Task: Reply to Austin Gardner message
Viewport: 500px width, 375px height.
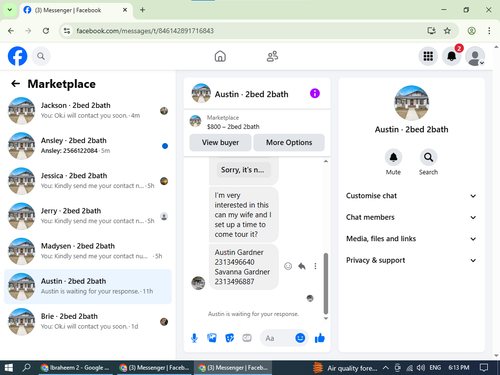Action: [x=302, y=266]
